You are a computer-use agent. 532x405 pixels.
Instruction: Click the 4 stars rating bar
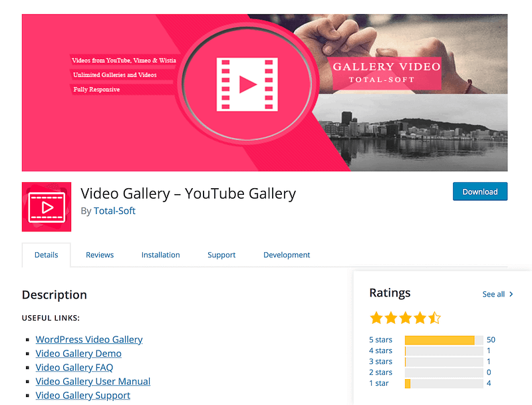pos(444,350)
